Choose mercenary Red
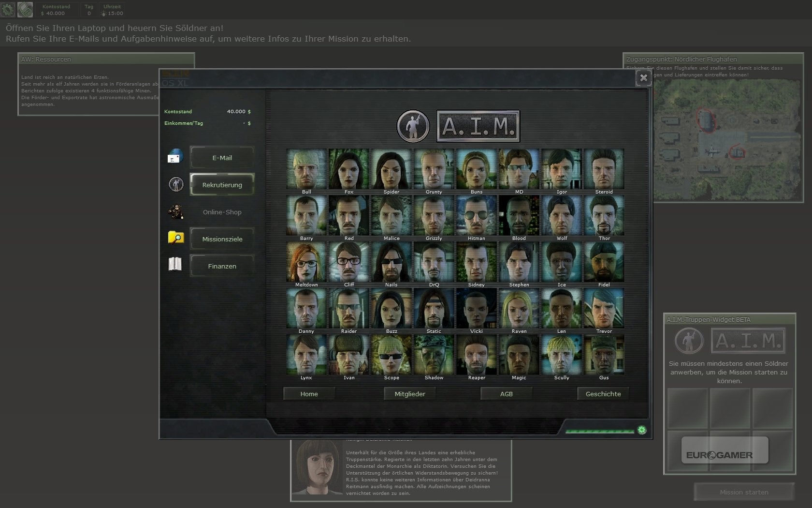Image resolution: width=812 pixels, height=508 pixels. 349,215
